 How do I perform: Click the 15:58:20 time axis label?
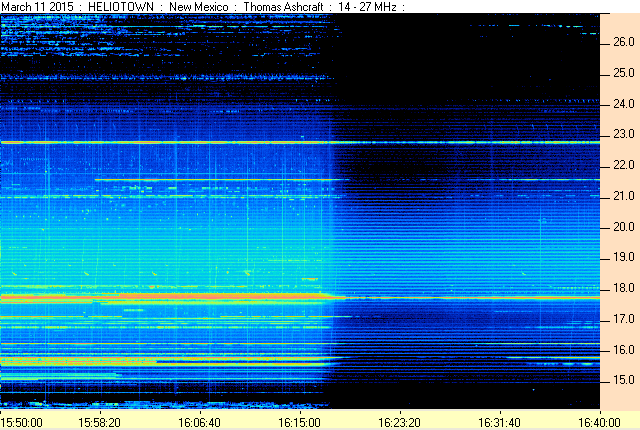pyautogui.click(x=99, y=422)
